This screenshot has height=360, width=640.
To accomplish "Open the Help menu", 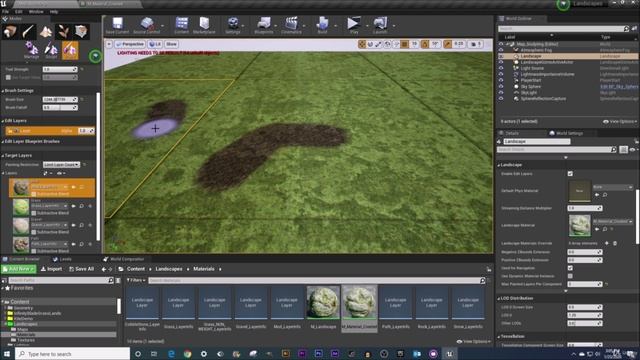I will pos(54,11).
